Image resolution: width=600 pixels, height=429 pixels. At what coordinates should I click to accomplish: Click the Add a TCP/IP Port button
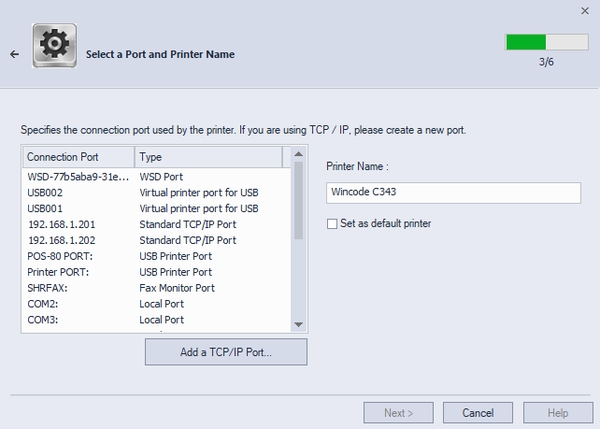[x=226, y=352]
